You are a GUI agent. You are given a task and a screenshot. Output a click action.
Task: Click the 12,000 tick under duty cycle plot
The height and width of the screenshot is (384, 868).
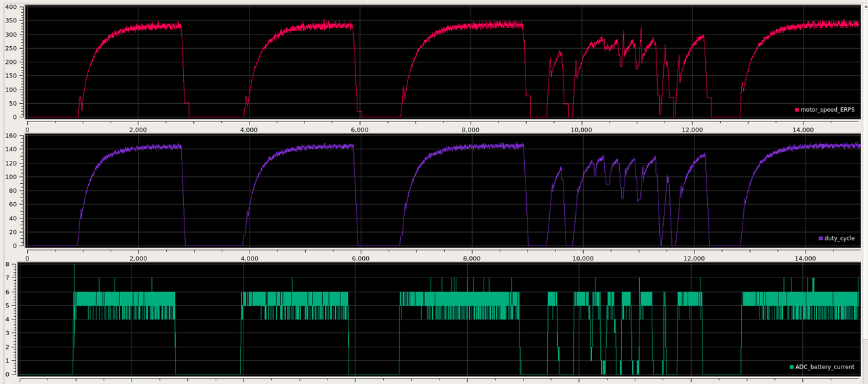693,258
